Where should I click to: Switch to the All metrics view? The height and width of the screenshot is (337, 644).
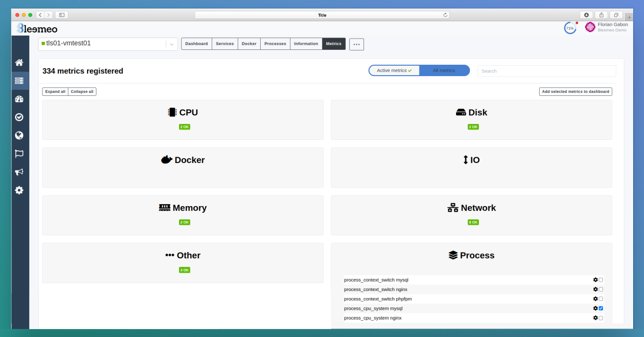(x=444, y=70)
